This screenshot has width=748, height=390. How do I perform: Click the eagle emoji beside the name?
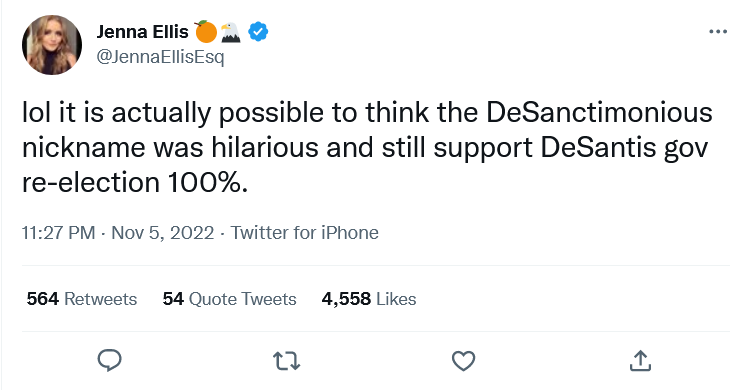pyautogui.click(x=231, y=32)
